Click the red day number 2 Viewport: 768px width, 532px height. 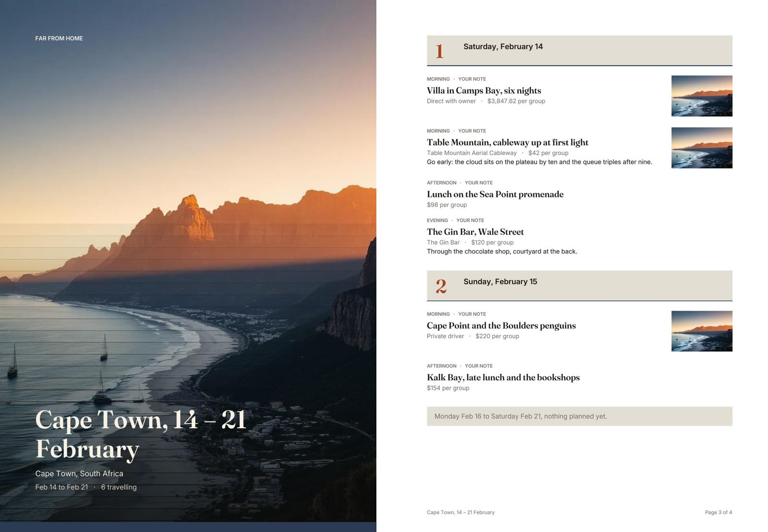pyautogui.click(x=441, y=286)
